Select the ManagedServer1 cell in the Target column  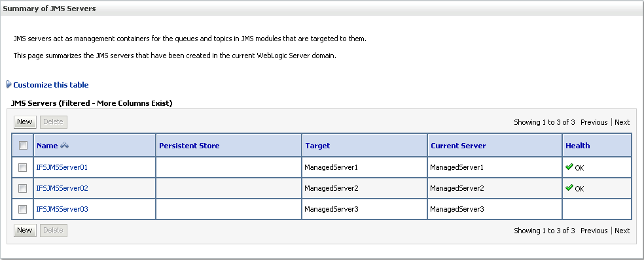[365, 167]
